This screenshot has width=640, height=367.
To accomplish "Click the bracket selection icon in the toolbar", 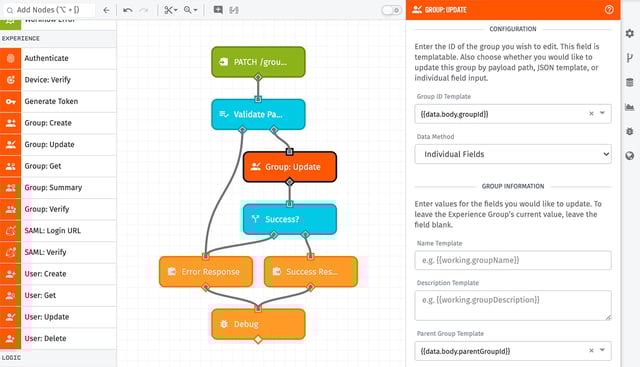I will (x=234, y=10).
